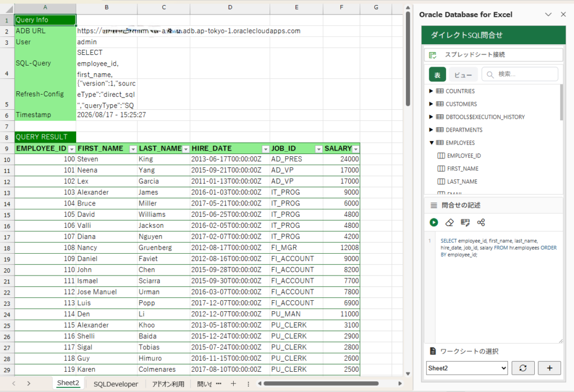Viewport: 574px width, 392px height.
Task: Switch to SQLDeveloper sheet tab
Action: pos(115,384)
